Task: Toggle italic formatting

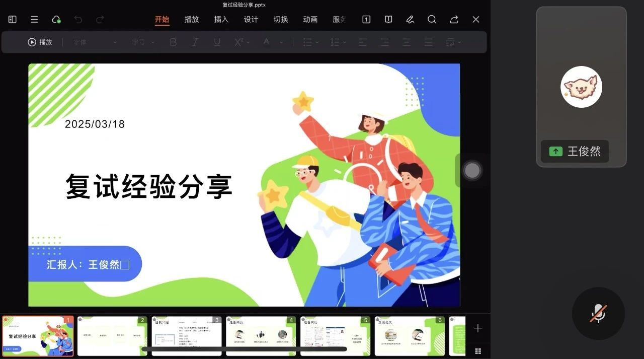Action: tap(195, 42)
